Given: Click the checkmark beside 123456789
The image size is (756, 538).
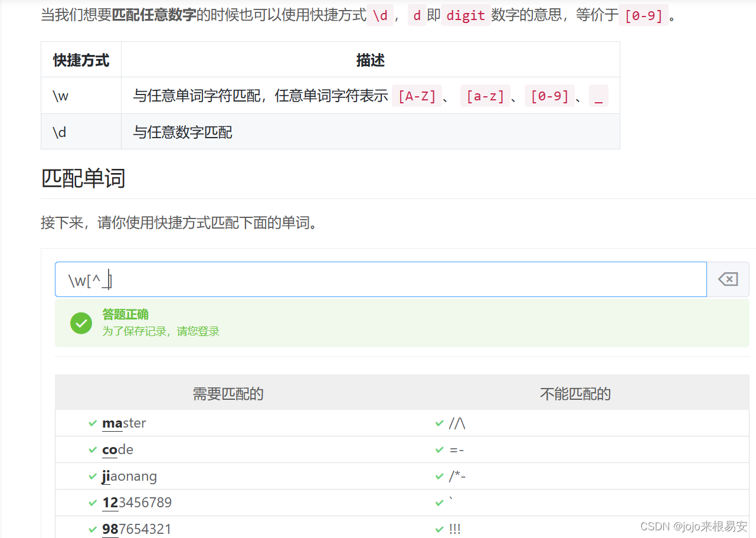Looking at the screenshot, I should click(x=93, y=503).
